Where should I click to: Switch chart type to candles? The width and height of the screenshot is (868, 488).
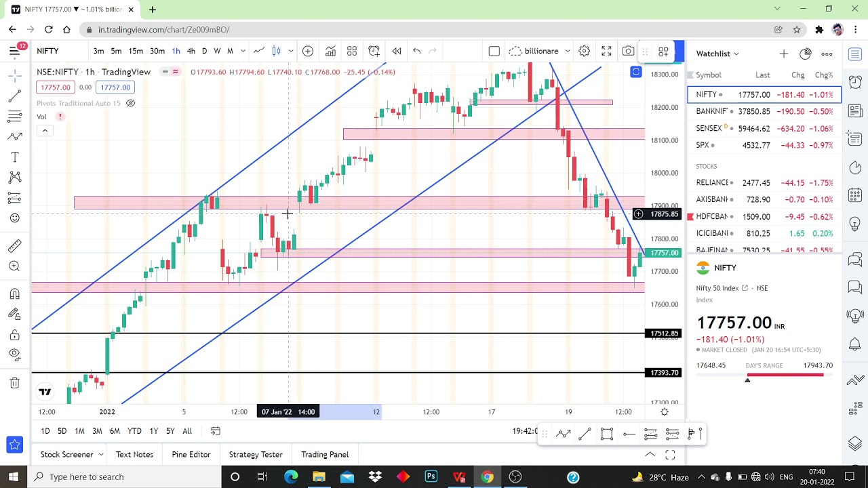[276, 51]
